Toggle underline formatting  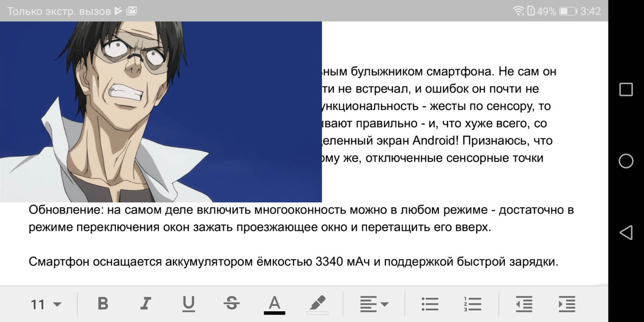(x=188, y=304)
